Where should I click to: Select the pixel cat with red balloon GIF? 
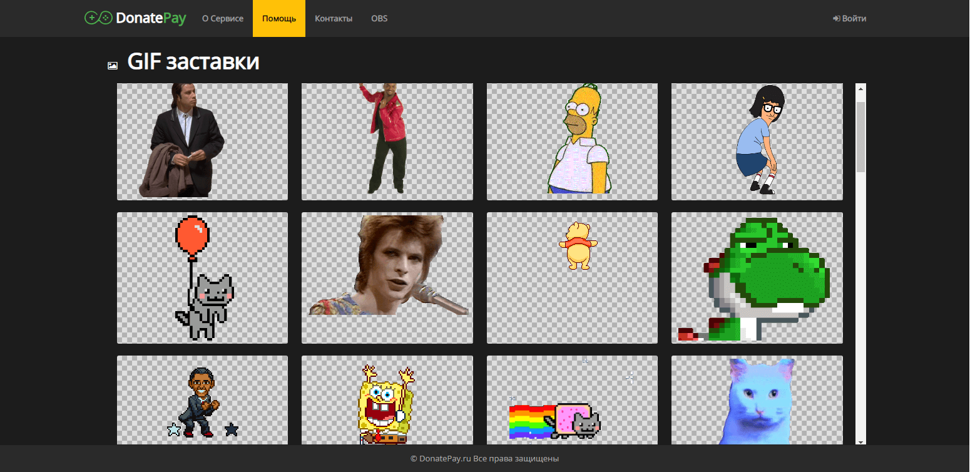point(202,277)
